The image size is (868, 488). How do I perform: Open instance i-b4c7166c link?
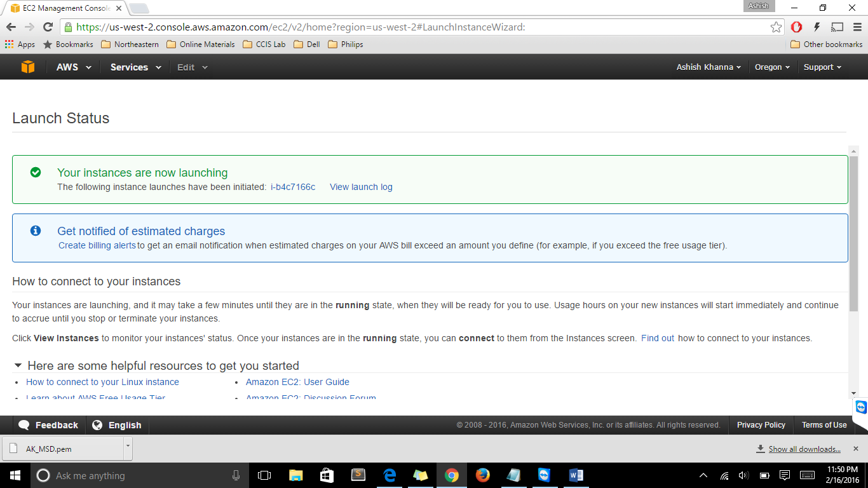pos(293,187)
